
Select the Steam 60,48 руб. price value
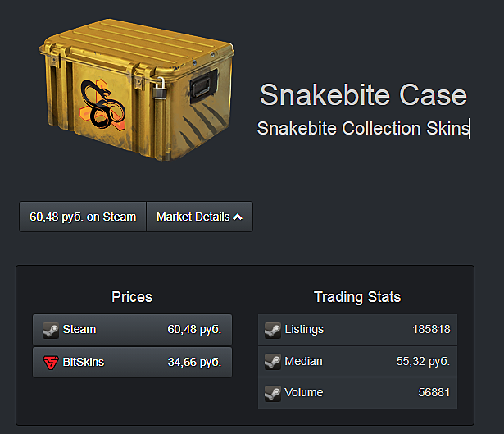194,330
